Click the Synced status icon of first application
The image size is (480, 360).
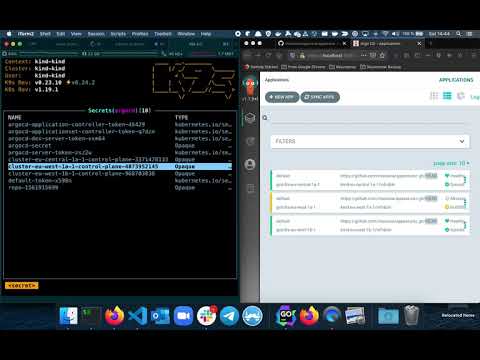447,184
